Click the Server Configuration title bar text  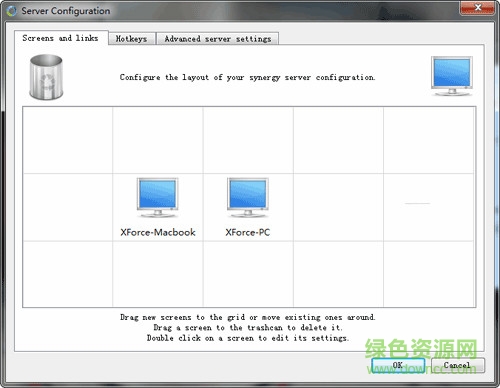tap(66, 11)
